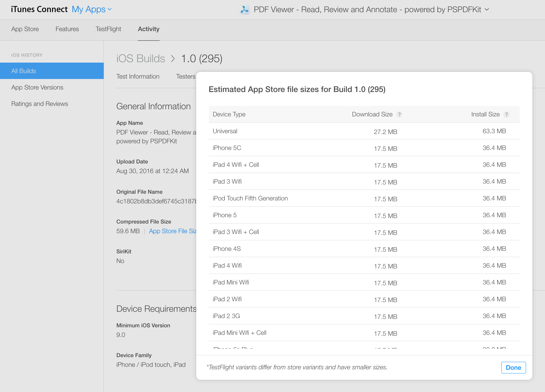Open the Testers tab

click(x=185, y=76)
